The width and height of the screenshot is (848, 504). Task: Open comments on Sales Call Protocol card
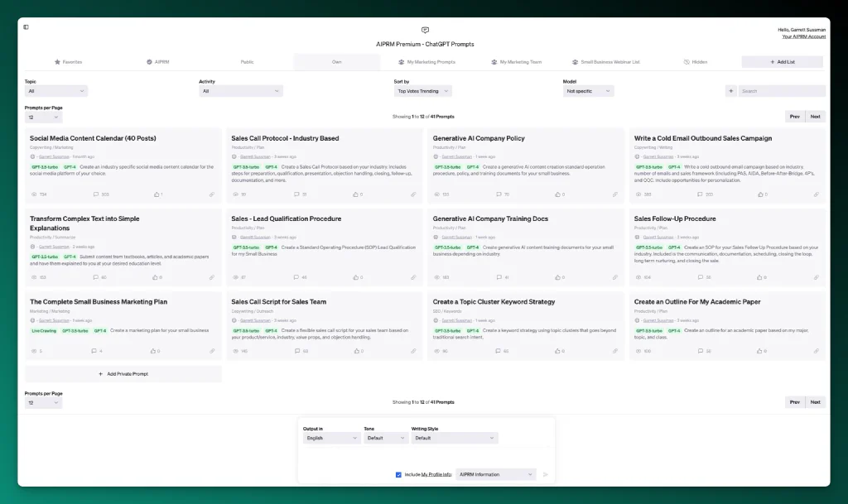(x=296, y=194)
